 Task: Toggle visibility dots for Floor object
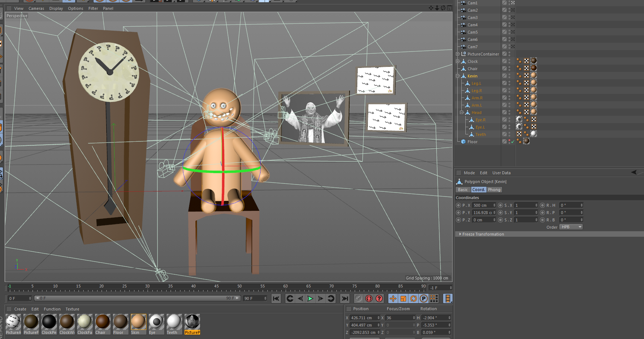pyautogui.click(x=510, y=141)
